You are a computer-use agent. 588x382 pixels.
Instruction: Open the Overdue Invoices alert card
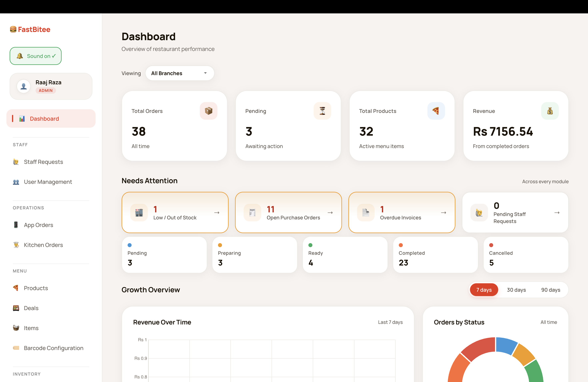tap(402, 212)
